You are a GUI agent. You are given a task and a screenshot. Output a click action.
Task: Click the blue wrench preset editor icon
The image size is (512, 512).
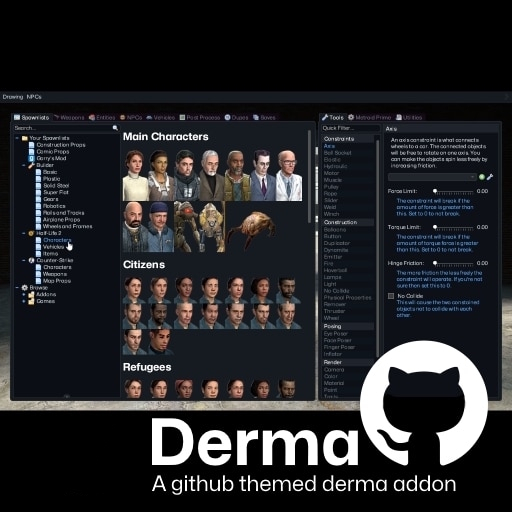[x=490, y=177]
